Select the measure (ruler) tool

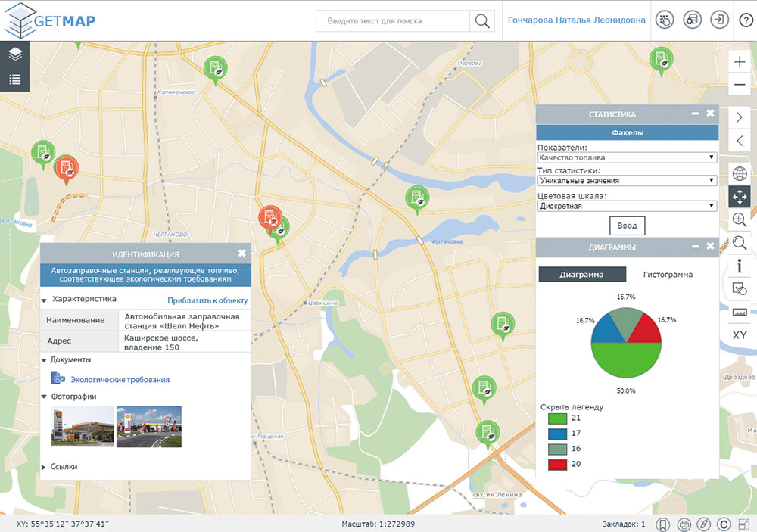(740, 312)
